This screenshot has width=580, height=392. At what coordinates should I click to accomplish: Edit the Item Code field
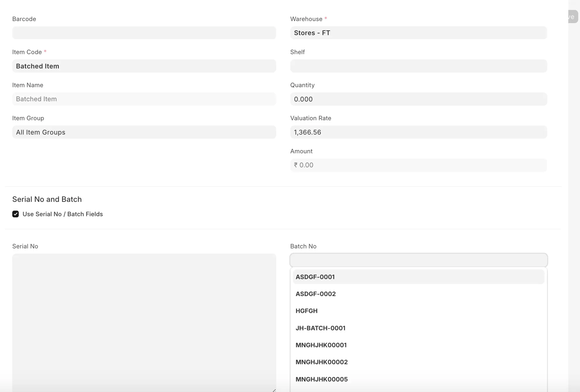coord(144,66)
